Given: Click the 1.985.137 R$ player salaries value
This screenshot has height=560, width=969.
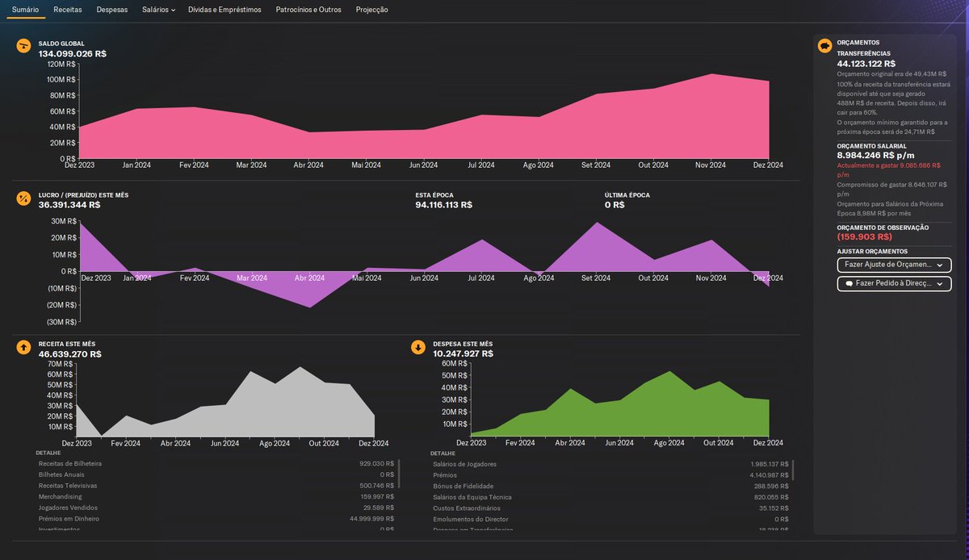Looking at the screenshot, I should [770, 464].
